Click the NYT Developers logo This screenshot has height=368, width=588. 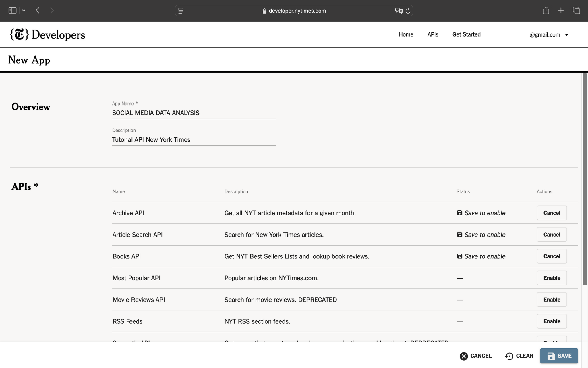coord(48,34)
